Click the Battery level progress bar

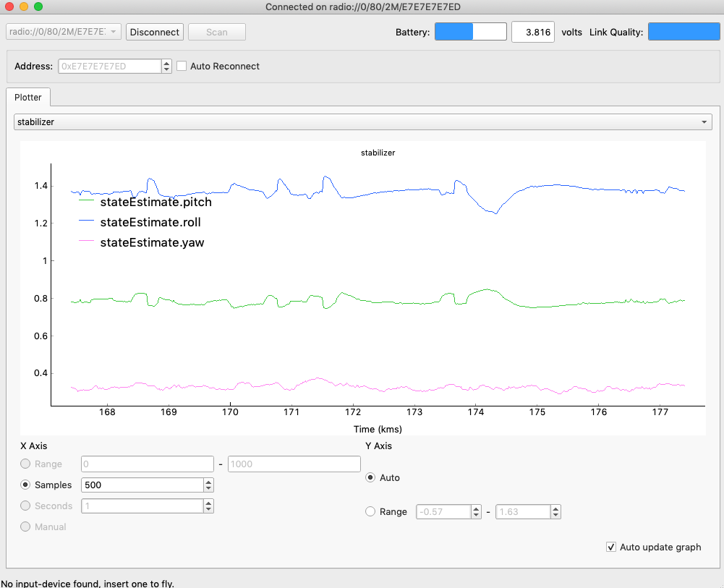(x=470, y=32)
